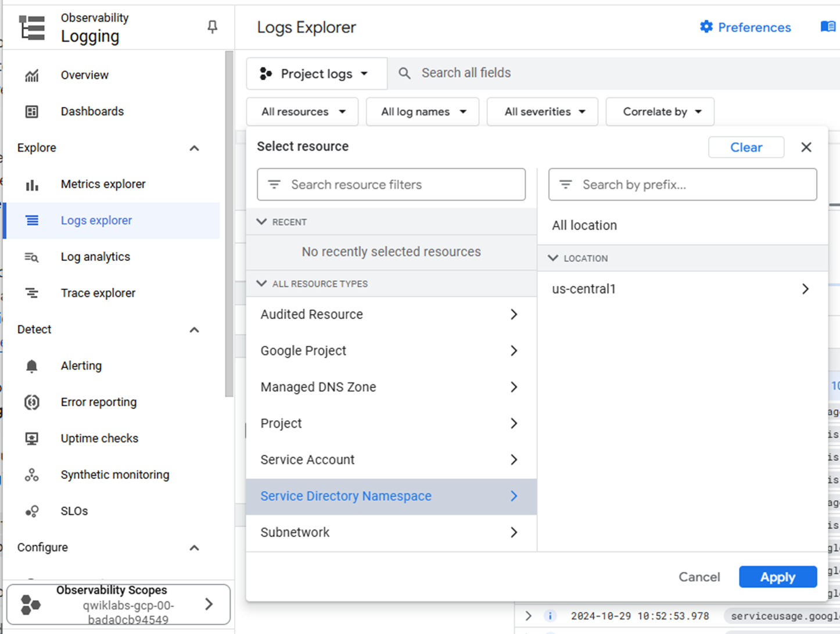Click the Preferences gear icon
Viewport: 840px width, 634px height.
pyautogui.click(x=706, y=27)
